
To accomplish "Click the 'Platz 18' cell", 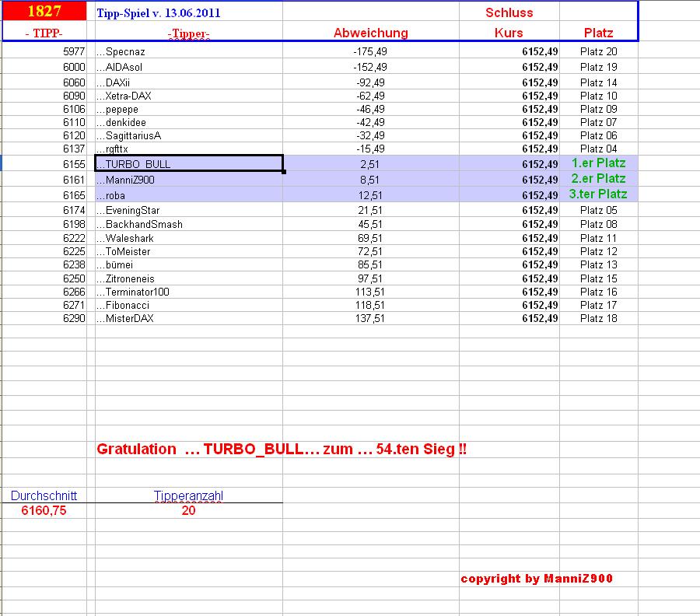I will tap(598, 318).
